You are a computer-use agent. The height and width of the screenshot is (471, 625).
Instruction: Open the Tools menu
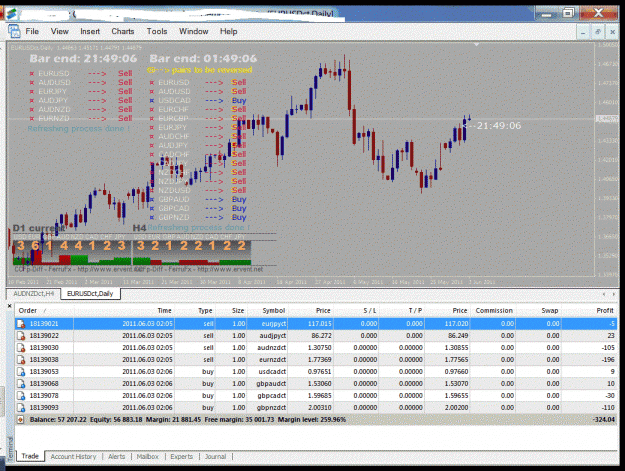157,31
